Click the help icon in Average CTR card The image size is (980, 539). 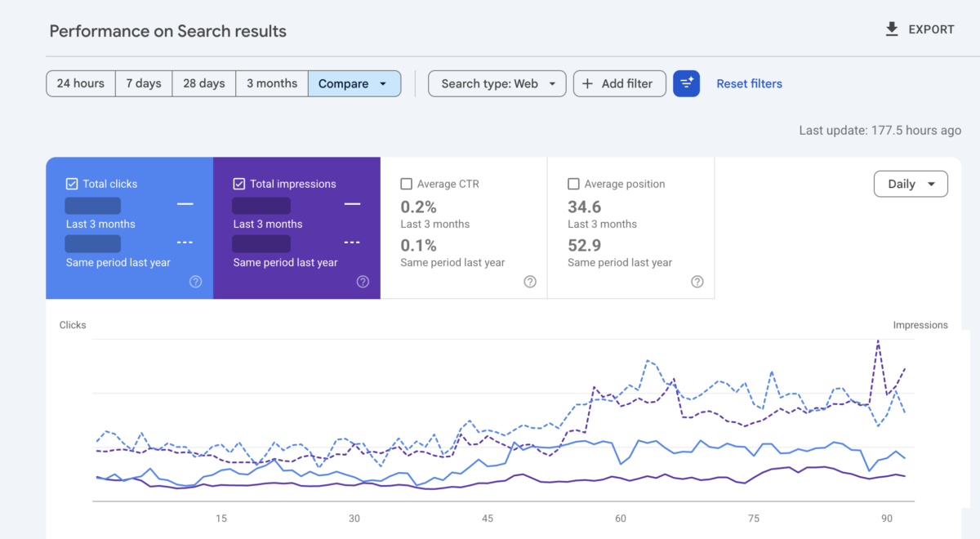coord(530,282)
